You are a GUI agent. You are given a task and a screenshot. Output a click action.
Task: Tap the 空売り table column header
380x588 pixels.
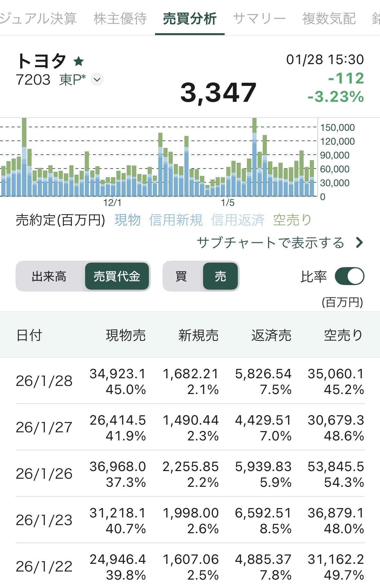pos(344,335)
